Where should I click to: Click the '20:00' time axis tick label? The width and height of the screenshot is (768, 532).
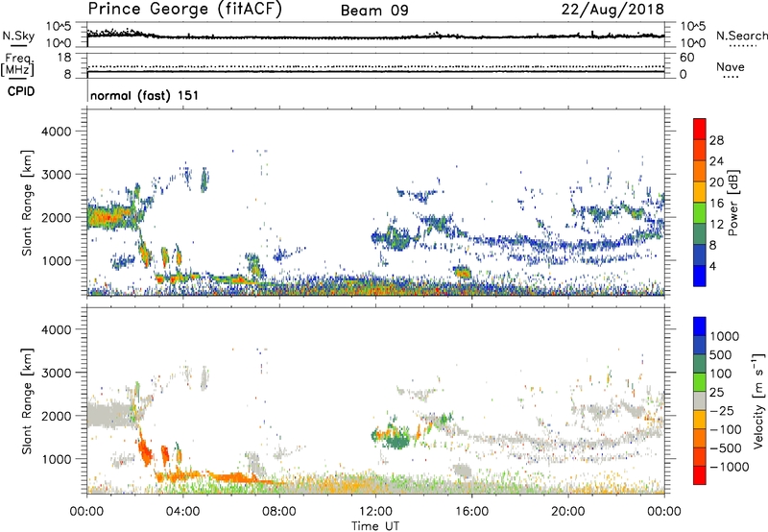568,512
